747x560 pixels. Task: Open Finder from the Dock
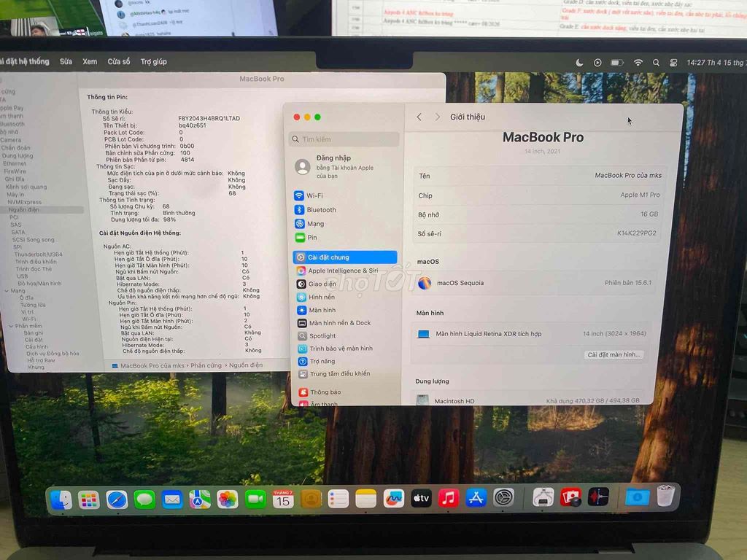pos(61,499)
